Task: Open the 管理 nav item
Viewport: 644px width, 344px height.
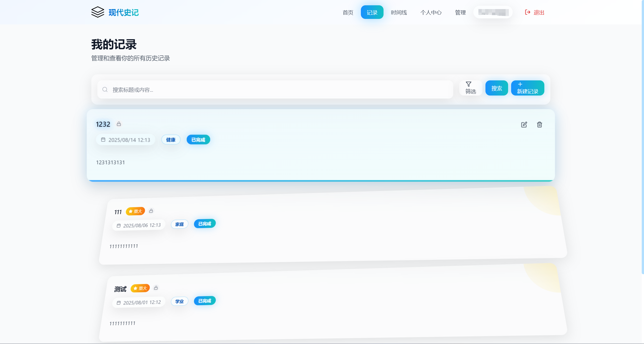Action: pyautogui.click(x=460, y=12)
